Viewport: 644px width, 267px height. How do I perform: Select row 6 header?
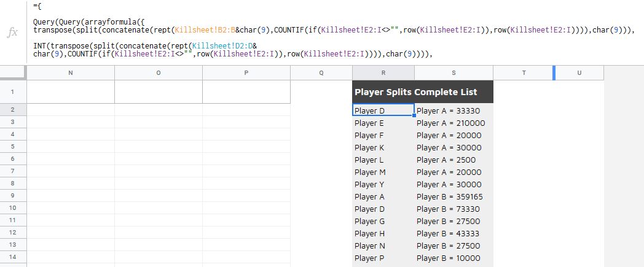pos(13,159)
